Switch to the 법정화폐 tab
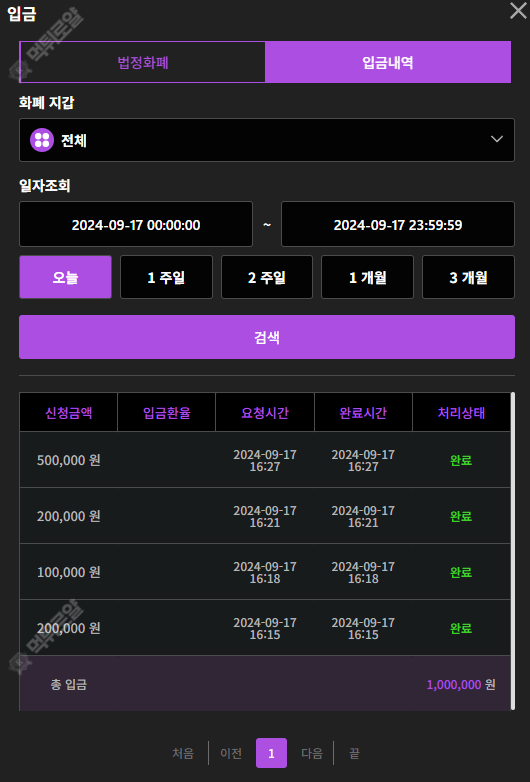This screenshot has height=782, width=530. (143, 62)
